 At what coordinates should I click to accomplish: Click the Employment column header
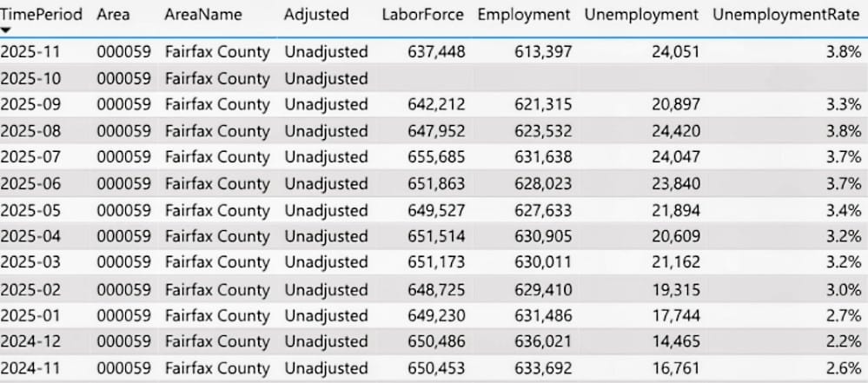[x=524, y=15]
